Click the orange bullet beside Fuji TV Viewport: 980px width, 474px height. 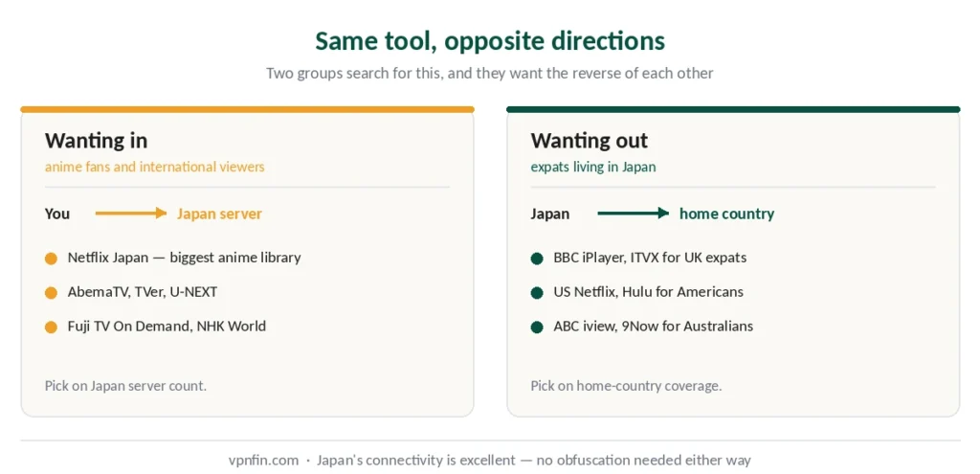click(x=52, y=327)
